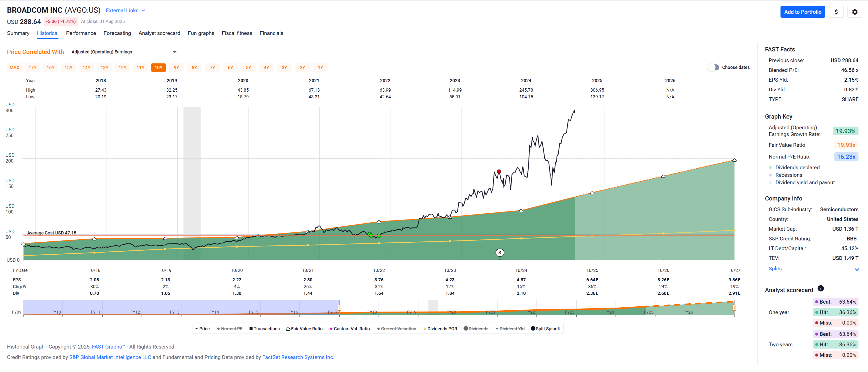Toggle Price legend item

click(202, 329)
